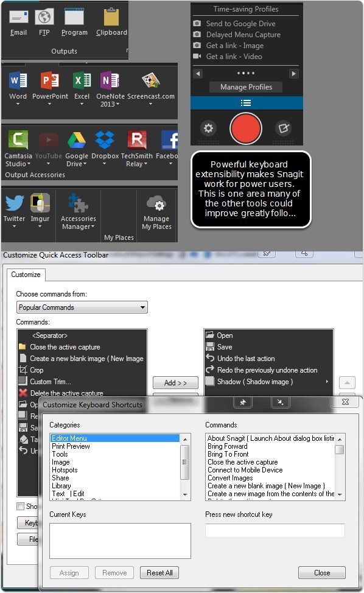Screen dimensions: 364x593
Task: Click the Word output icon
Action: tap(18, 81)
